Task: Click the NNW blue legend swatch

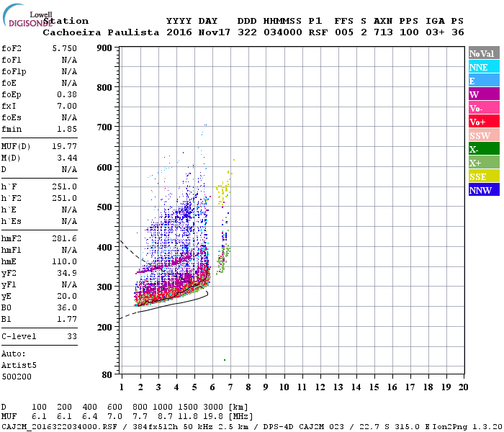Action: pos(484,189)
